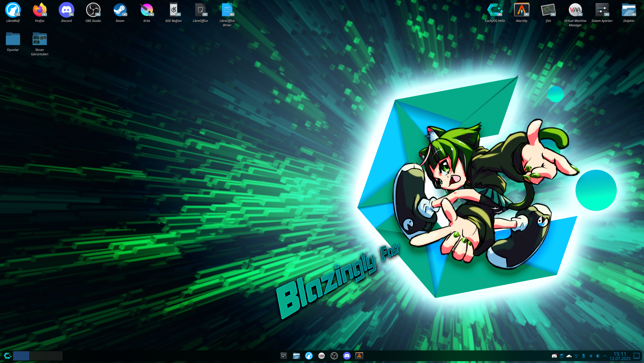The height and width of the screenshot is (363, 644).
Task: Switch to the third virtual desktop in the pager
Action: (54, 355)
